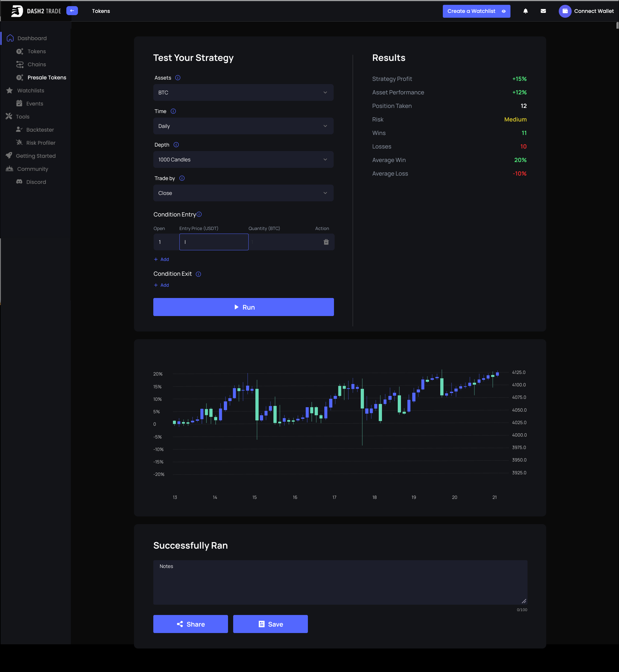Focus the Entry Price (USDT) field
The height and width of the screenshot is (672, 619).
click(214, 242)
